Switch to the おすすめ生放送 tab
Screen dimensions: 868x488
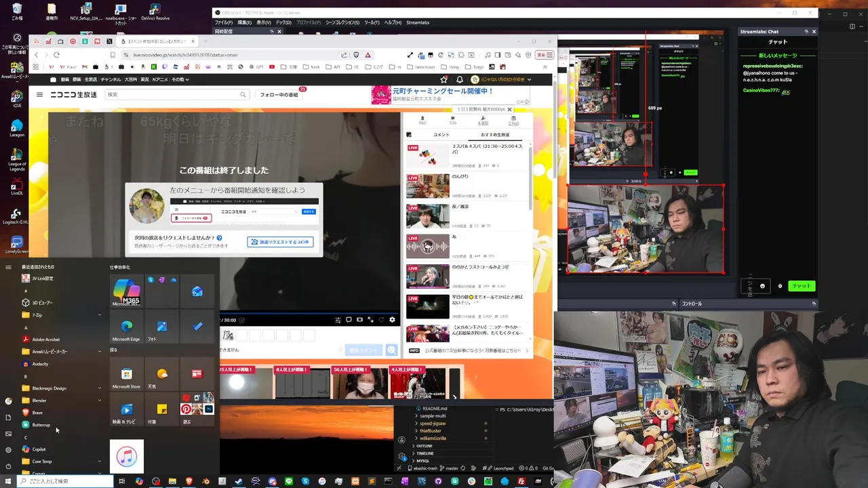coord(494,135)
